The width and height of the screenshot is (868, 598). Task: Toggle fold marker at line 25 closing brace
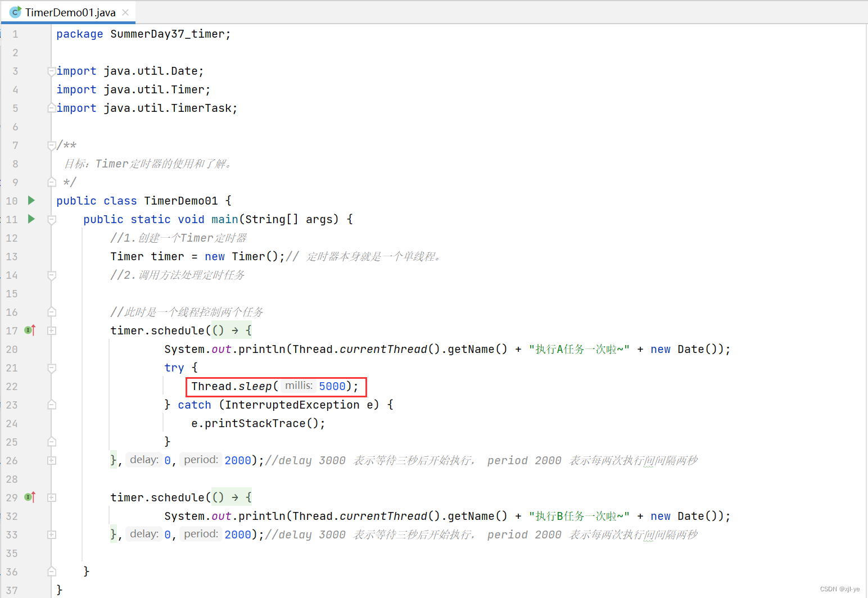pos(52,442)
